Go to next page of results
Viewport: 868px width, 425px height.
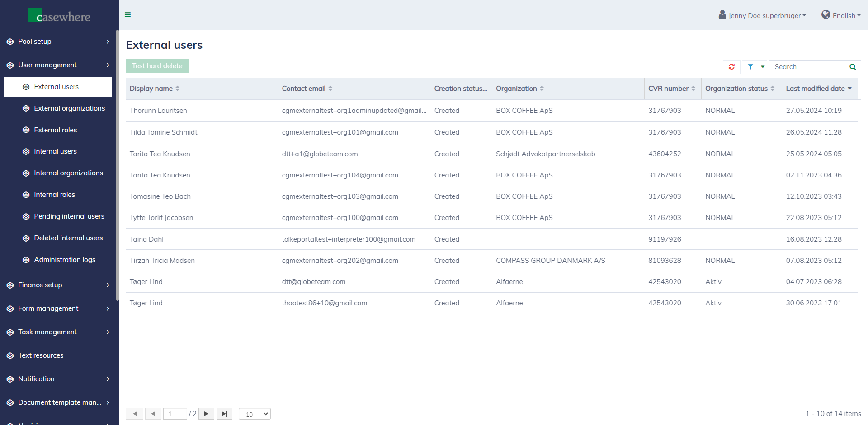point(206,414)
